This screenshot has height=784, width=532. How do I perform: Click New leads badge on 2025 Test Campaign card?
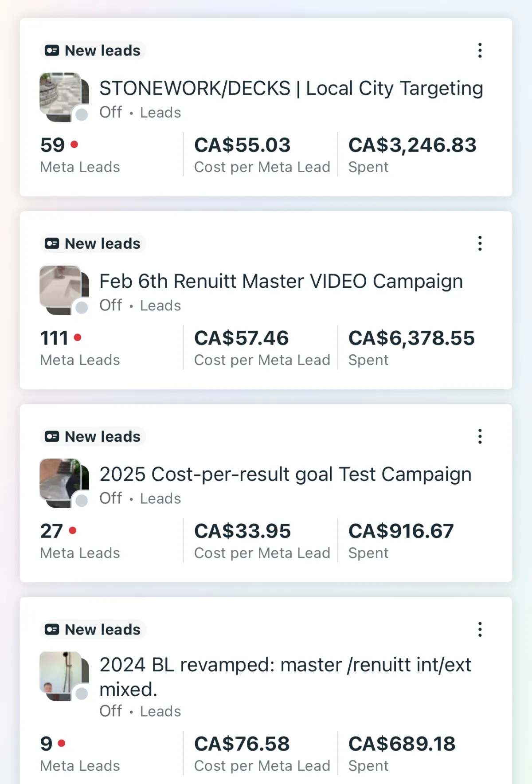(93, 436)
